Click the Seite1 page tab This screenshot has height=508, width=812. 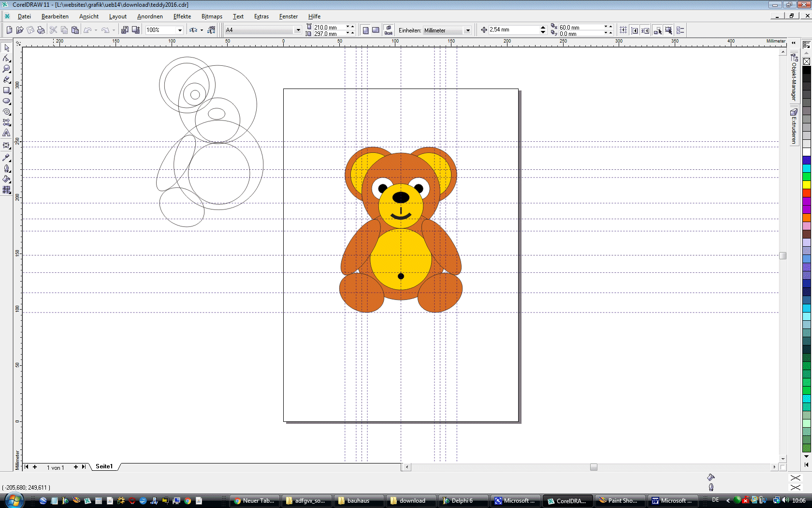click(104, 466)
